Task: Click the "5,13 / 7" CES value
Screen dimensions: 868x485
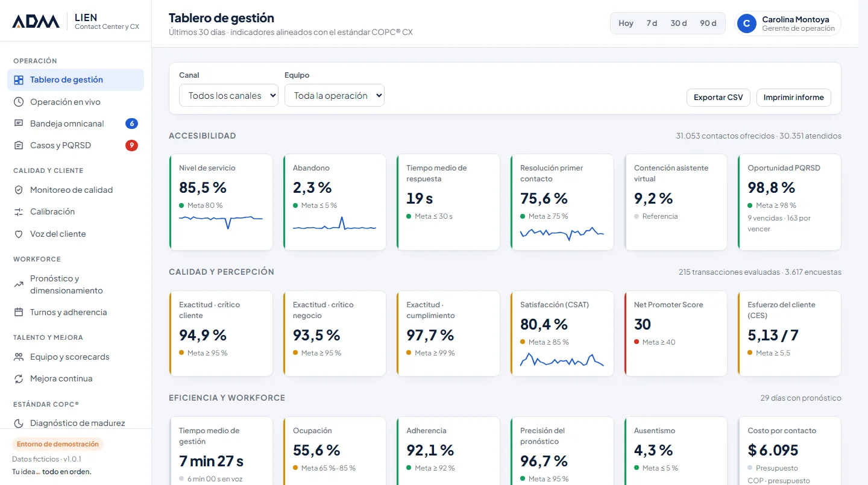Action: point(773,335)
